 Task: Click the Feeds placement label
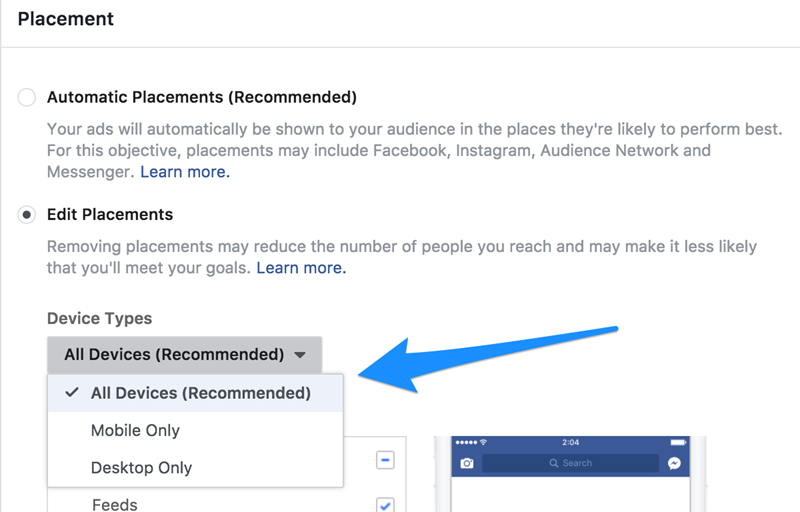pos(114,505)
